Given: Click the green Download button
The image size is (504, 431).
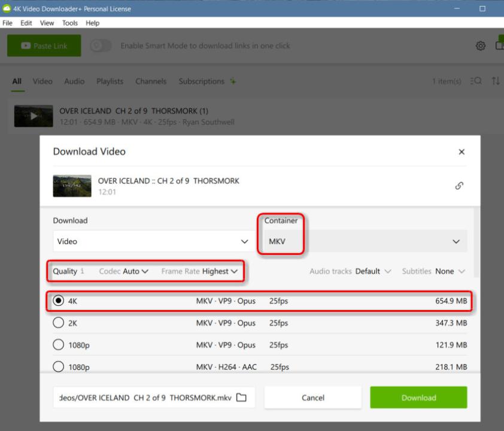Looking at the screenshot, I should point(418,397).
